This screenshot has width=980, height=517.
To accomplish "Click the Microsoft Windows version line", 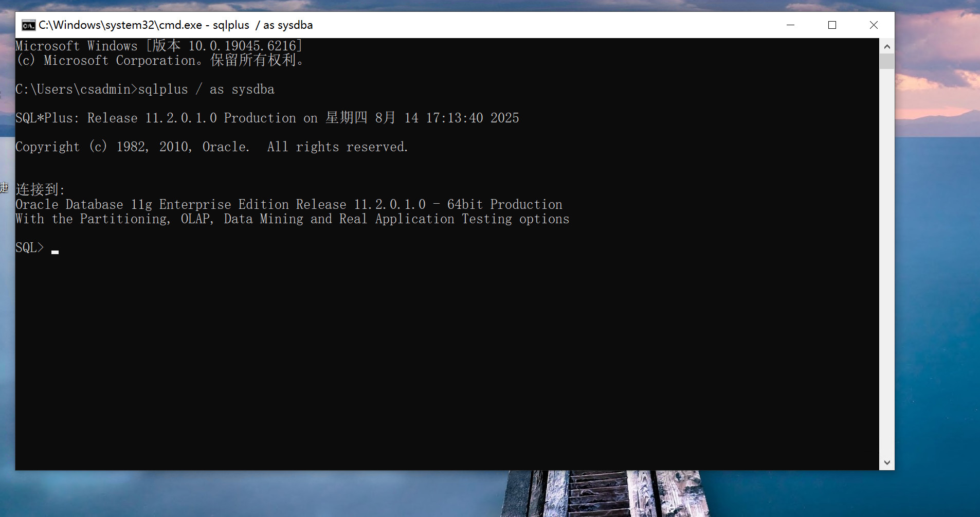I will (159, 46).
